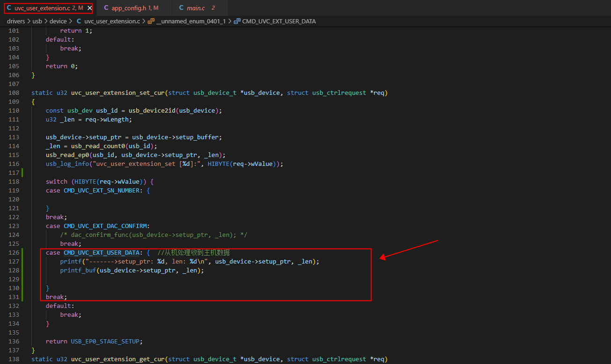Click CMD_UVC_EXT_SN_NUMBER case label
The width and height of the screenshot is (611, 364).
(102, 191)
